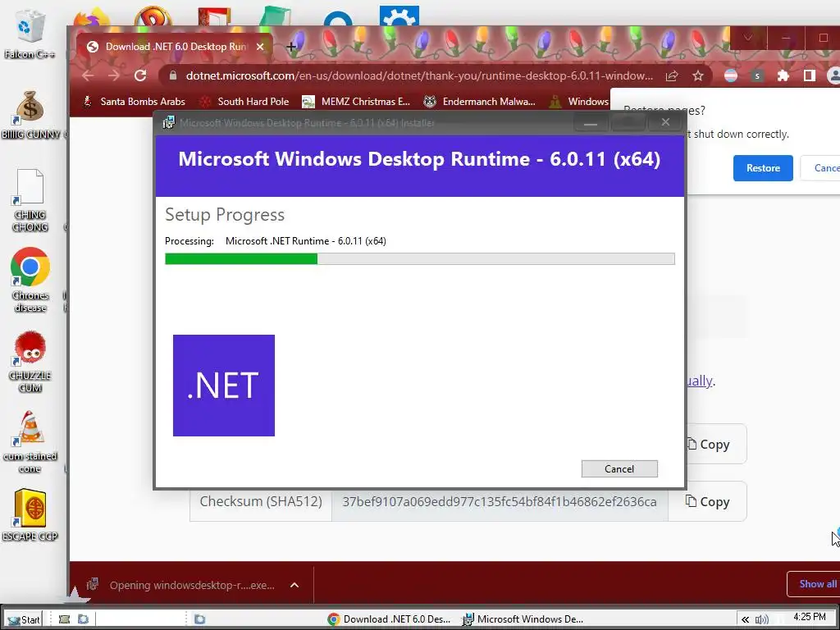840x630 pixels.
Task: Click the volume speaker tray icon
Action: click(x=761, y=620)
